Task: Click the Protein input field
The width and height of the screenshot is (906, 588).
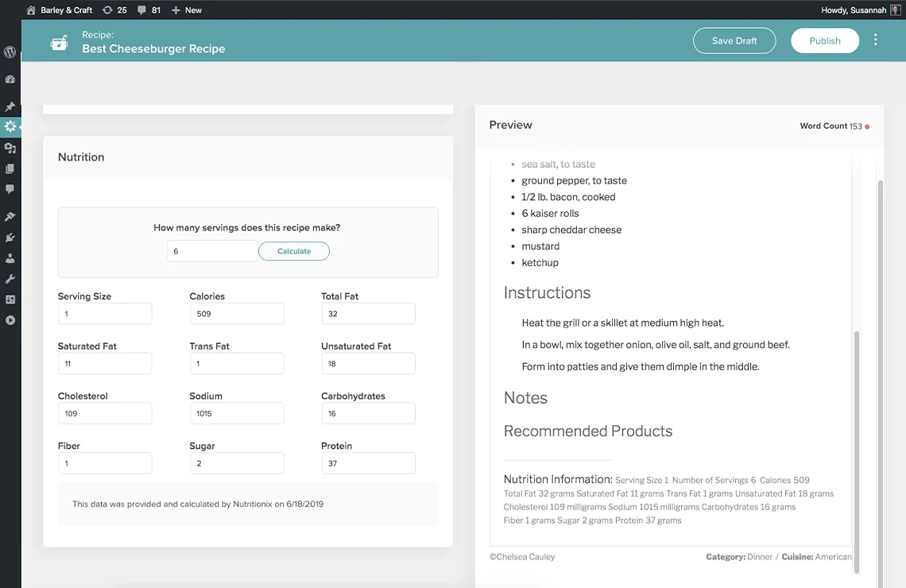Action: (369, 463)
